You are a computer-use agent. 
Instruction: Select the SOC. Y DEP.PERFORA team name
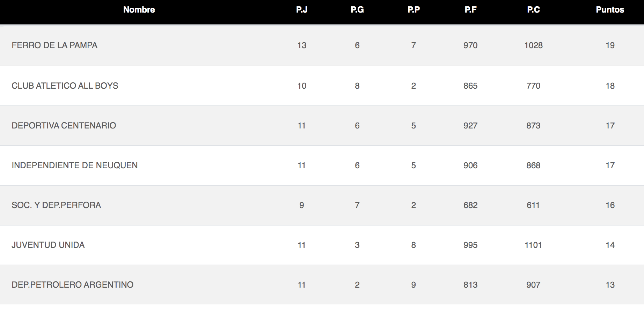[x=56, y=205]
